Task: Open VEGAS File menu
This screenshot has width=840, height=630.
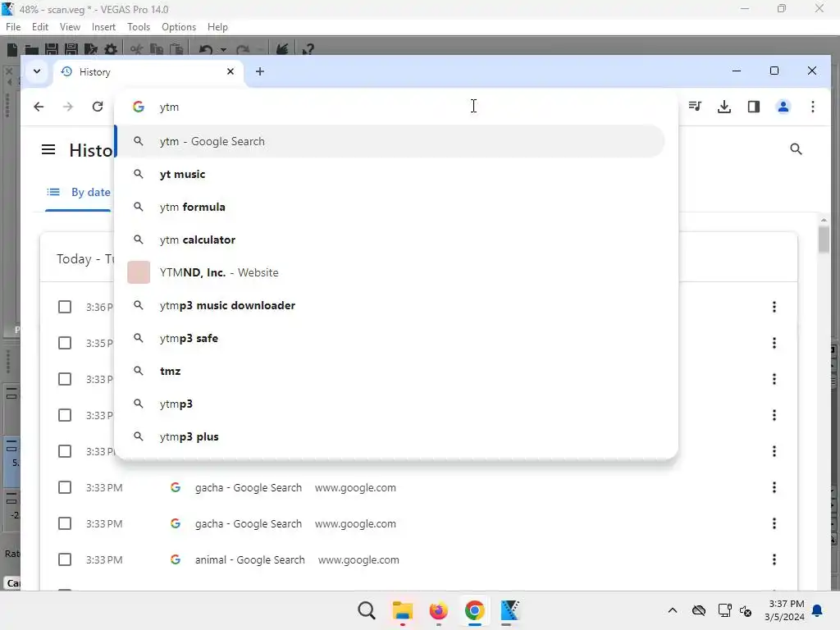Action: pos(13,27)
